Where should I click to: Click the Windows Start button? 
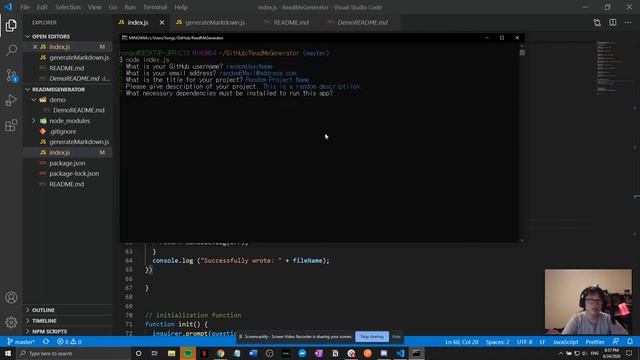(x=8, y=353)
